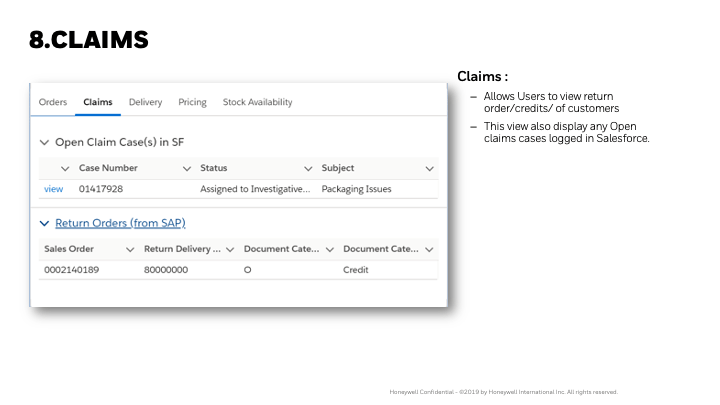The height and width of the screenshot is (405, 720).
Task: Collapse the Return Orders section chevron
Action: click(x=44, y=223)
